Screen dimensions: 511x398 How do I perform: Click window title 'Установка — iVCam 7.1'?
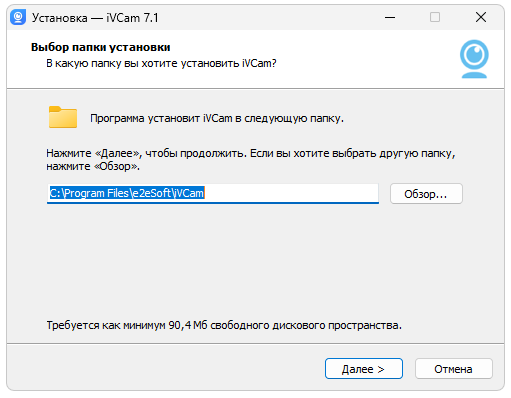(x=95, y=18)
